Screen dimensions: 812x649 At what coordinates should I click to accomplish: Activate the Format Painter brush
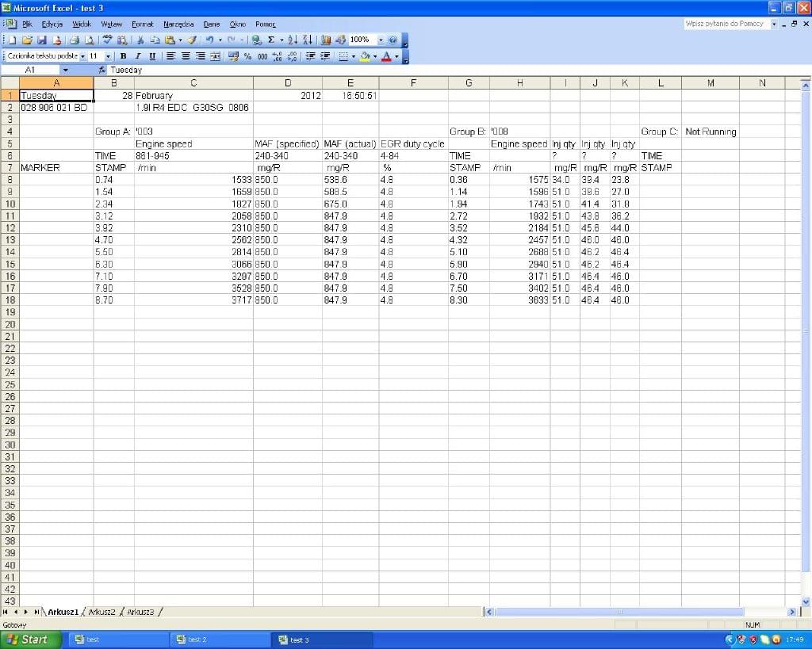192,40
